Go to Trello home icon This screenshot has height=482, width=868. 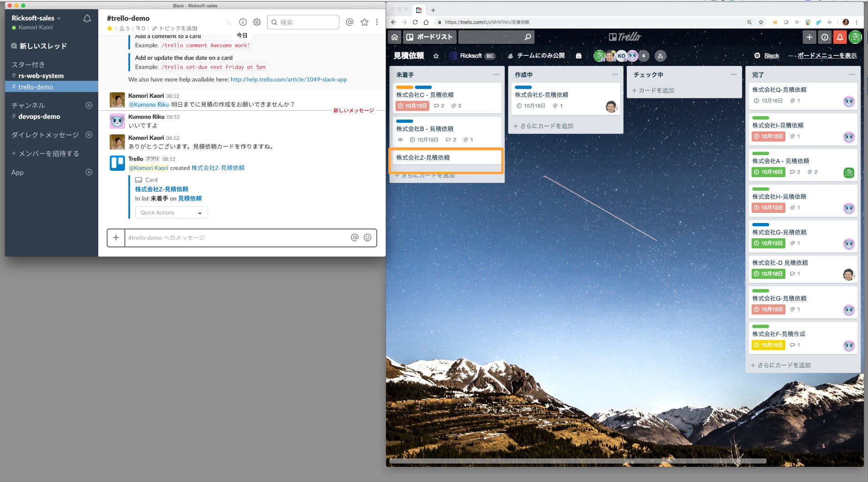pos(394,37)
